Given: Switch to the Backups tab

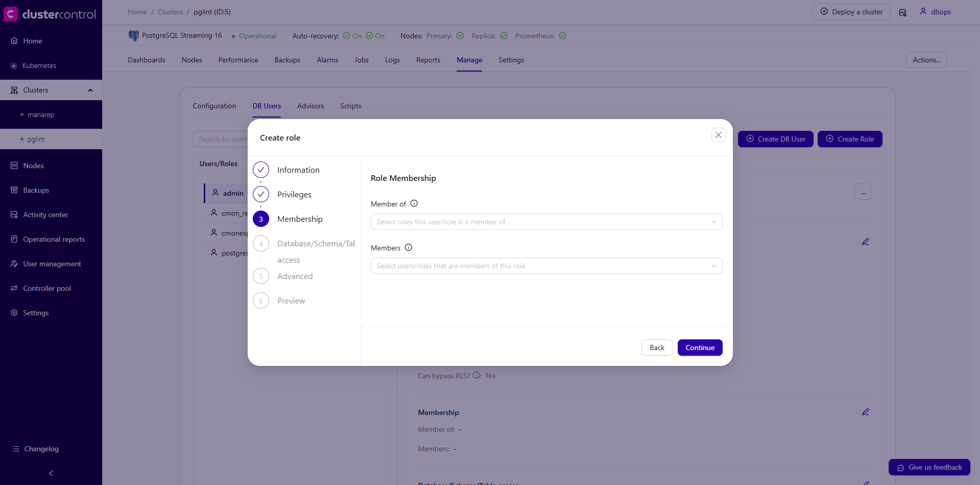Looking at the screenshot, I should coord(287,60).
